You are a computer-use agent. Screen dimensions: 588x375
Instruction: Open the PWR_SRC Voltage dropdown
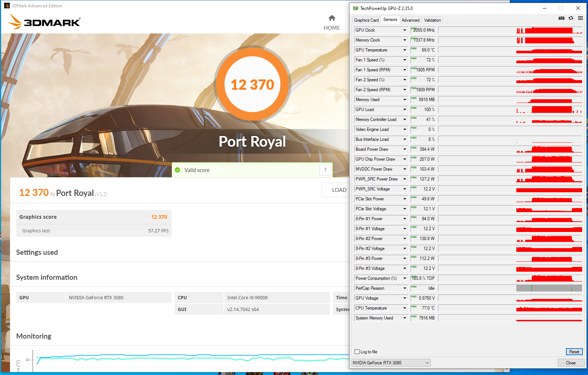405,189
